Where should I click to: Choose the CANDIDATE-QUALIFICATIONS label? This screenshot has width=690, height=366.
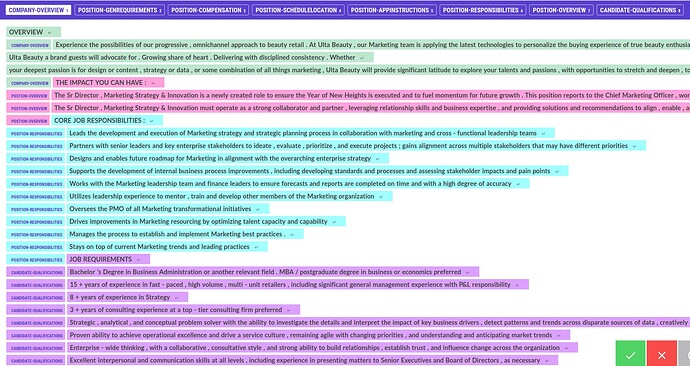click(x=640, y=10)
